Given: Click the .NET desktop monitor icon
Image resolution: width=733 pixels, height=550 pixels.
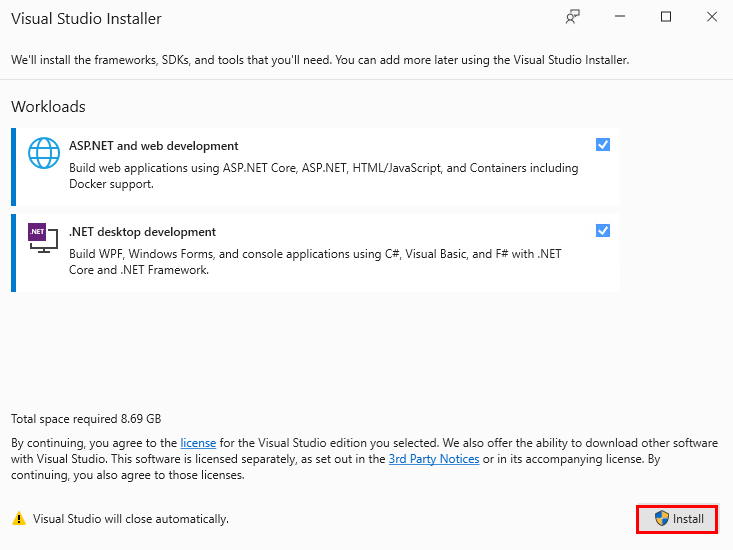Looking at the screenshot, I should (x=43, y=238).
